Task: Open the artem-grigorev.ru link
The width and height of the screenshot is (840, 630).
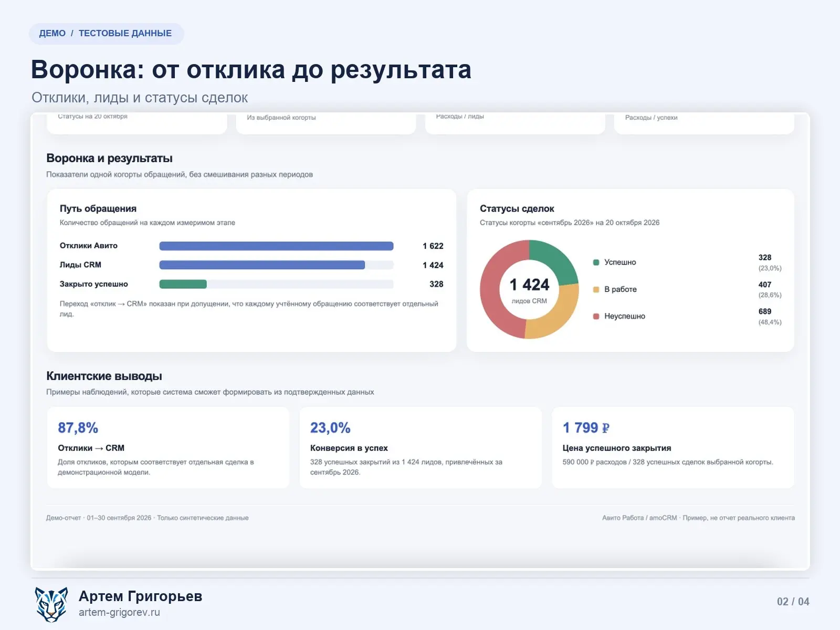Action: coord(119,613)
